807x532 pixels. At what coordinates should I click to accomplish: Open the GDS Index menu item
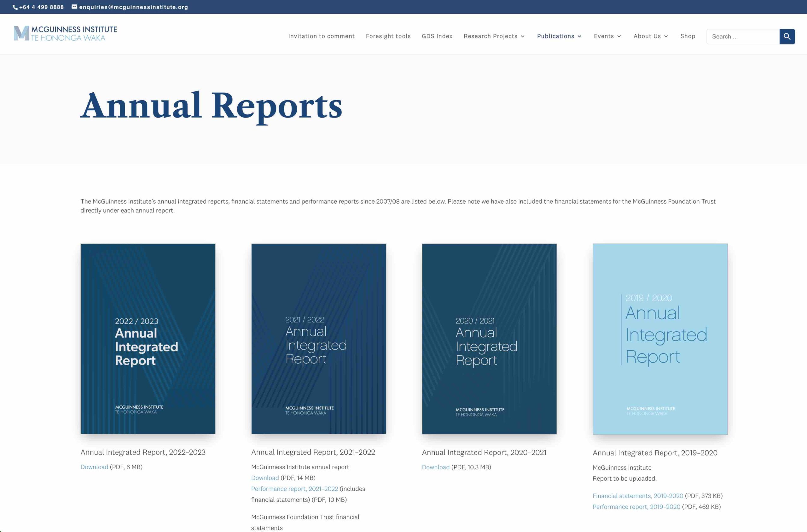(x=437, y=36)
